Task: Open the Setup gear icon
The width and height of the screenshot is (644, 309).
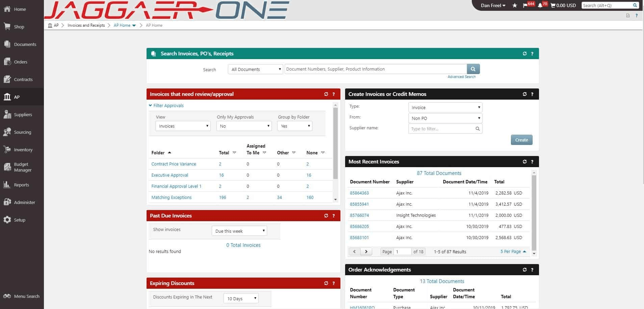Action: click(19, 220)
